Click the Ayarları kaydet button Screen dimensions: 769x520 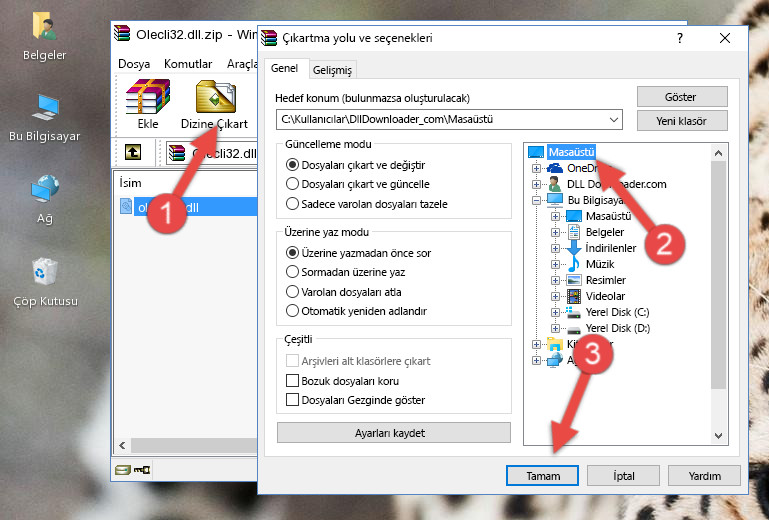point(393,433)
